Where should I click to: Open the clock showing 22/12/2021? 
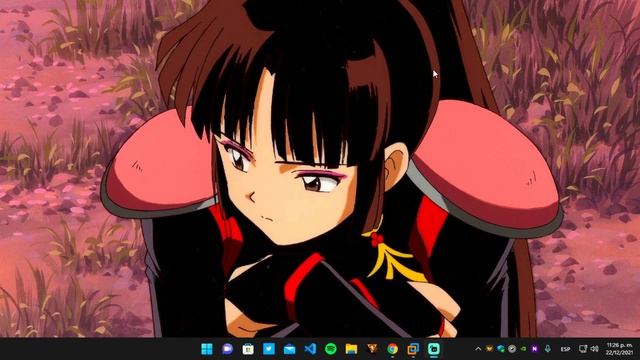620,349
